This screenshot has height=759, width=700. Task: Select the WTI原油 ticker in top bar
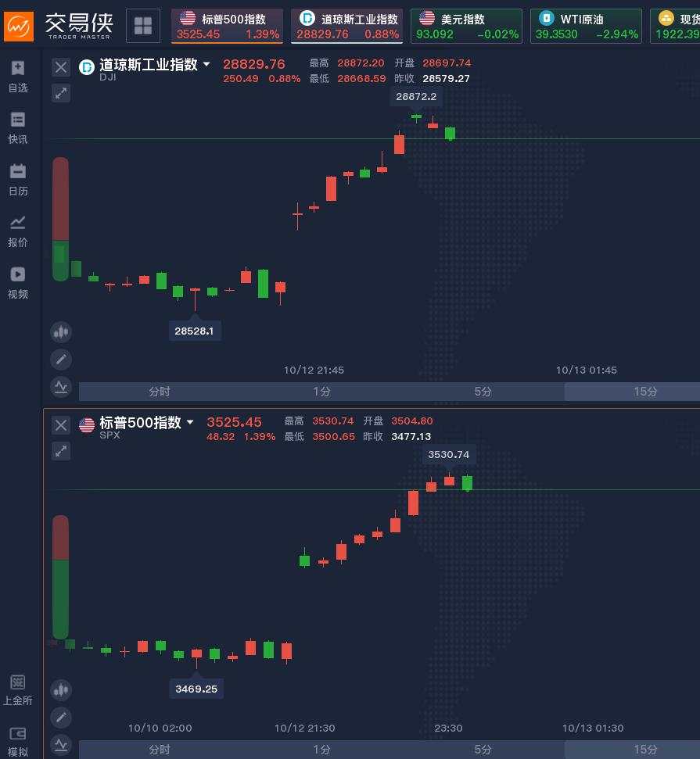coord(586,26)
